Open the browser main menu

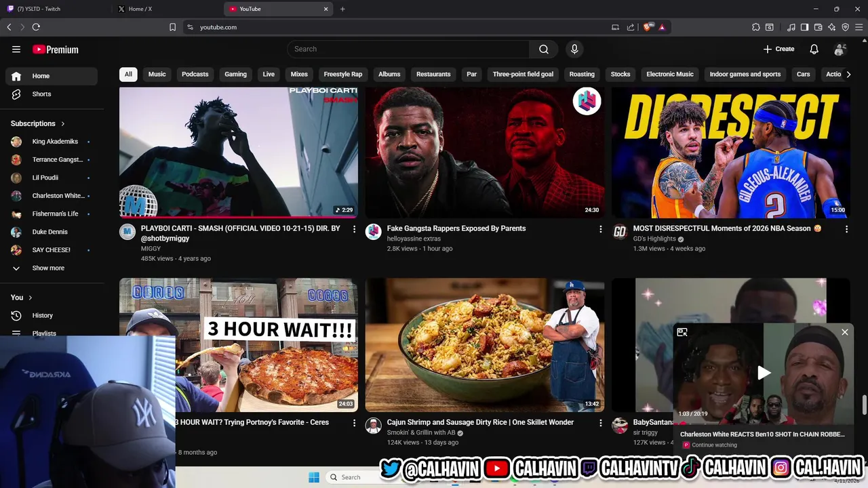859,27
